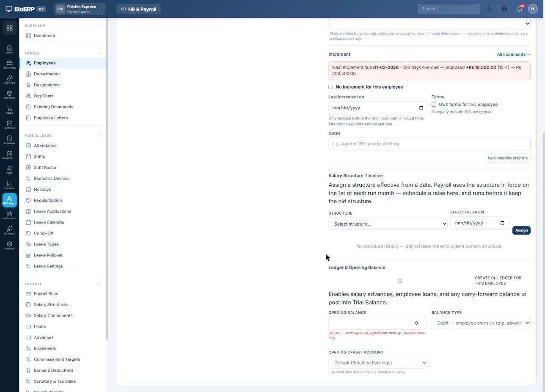The height and width of the screenshot is (392, 545).
Task: Open the FE user avatar menu
Action: coord(533,9)
